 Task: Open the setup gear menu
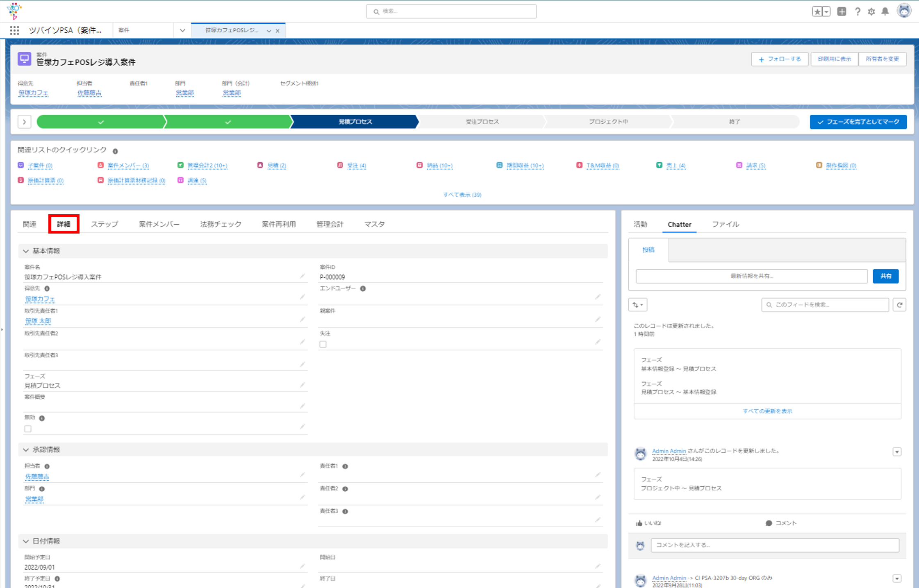871,11
